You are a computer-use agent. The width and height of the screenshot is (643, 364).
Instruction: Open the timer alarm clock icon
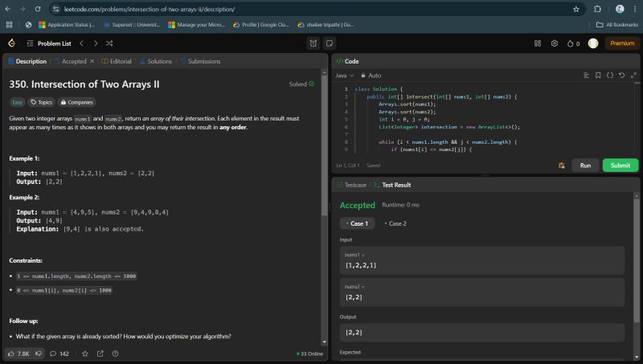(313, 43)
